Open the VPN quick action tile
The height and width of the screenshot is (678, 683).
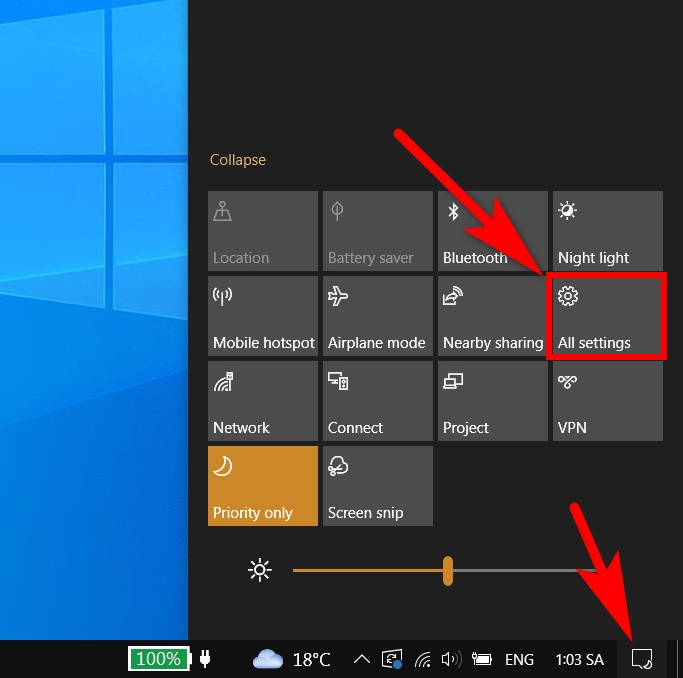(608, 401)
